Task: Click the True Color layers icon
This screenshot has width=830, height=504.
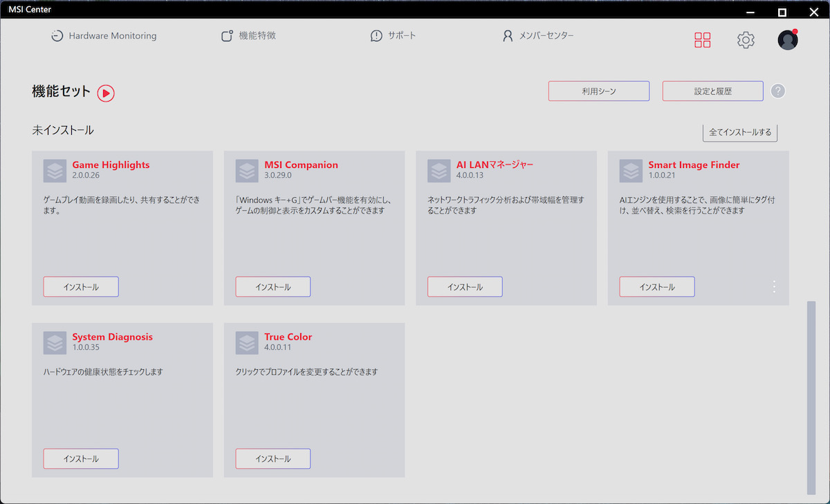Action: click(x=247, y=343)
